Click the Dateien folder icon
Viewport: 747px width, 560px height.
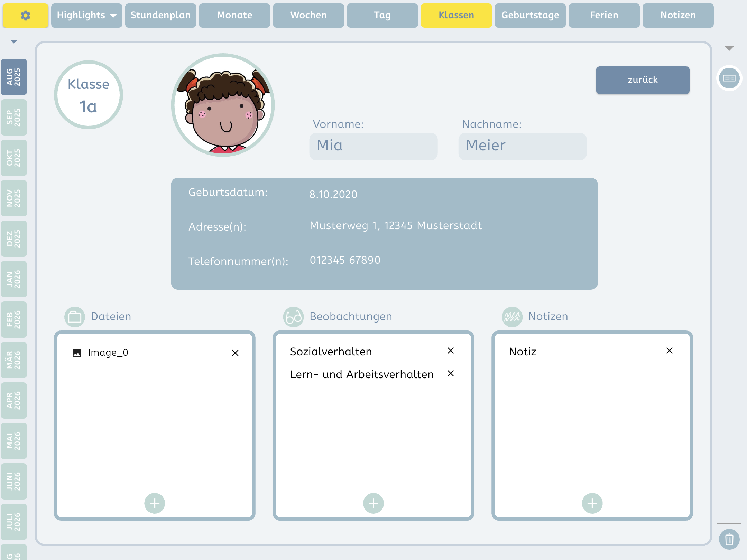pyautogui.click(x=75, y=317)
